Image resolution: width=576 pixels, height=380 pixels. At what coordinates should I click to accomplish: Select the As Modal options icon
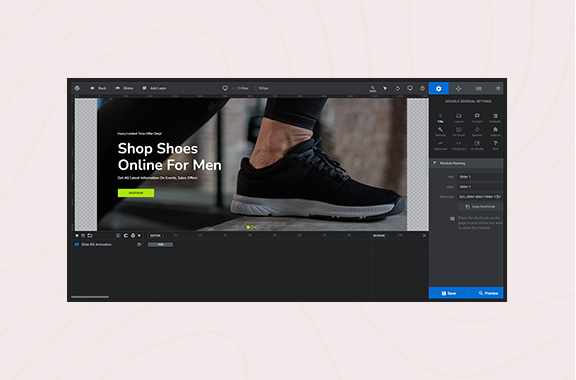[477, 146]
